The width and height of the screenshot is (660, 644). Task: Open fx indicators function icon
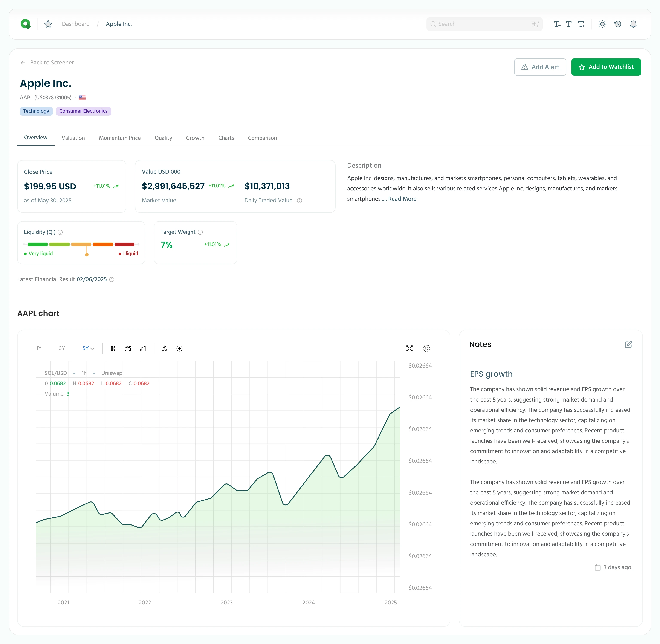point(164,348)
